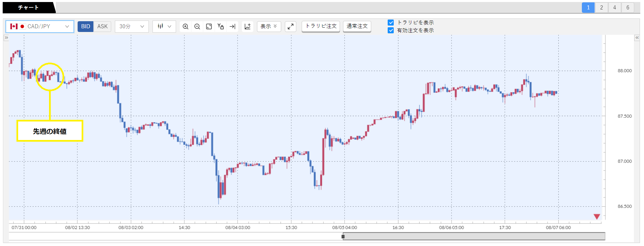Zoom in the chart with magnifier plus

pyautogui.click(x=185, y=26)
